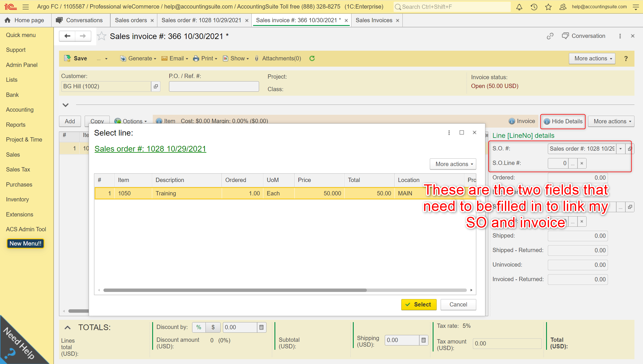The width and height of the screenshot is (643, 364).
Task: Select the Training row in the table
Action: [x=285, y=193]
